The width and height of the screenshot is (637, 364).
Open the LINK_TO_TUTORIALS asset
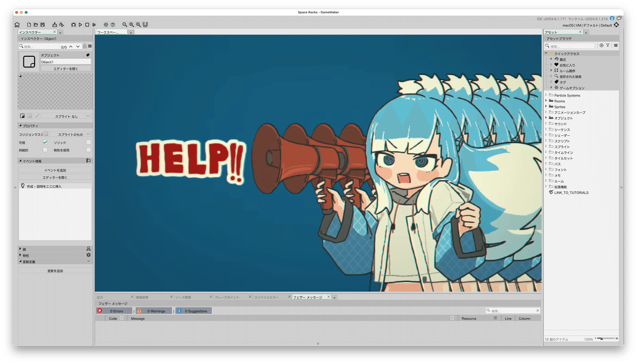[571, 193]
